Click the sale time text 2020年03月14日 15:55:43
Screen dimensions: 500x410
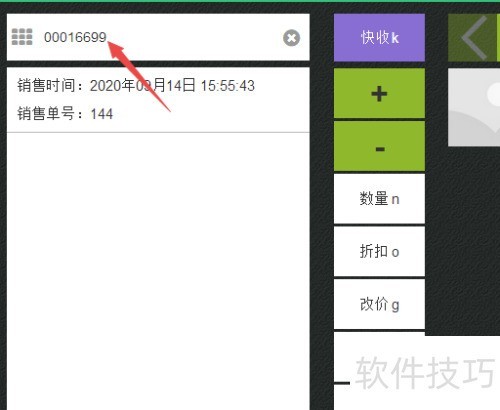(x=172, y=86)
